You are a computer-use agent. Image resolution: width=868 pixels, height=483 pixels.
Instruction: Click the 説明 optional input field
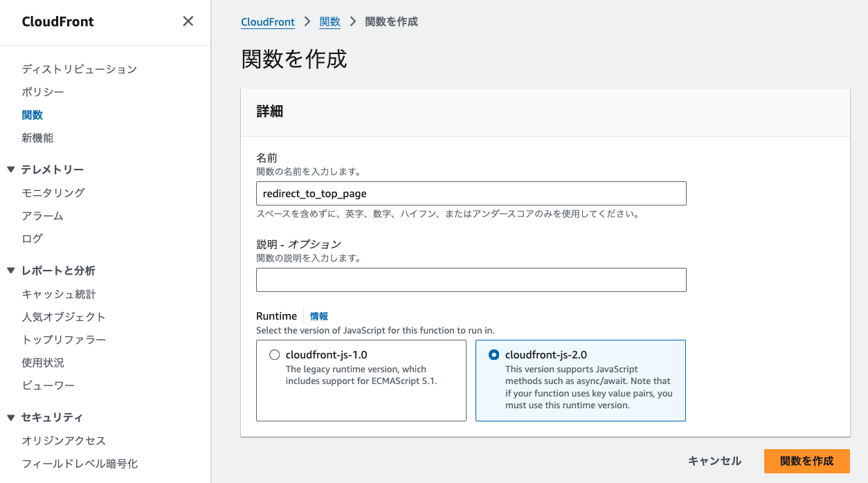(471, 280)
